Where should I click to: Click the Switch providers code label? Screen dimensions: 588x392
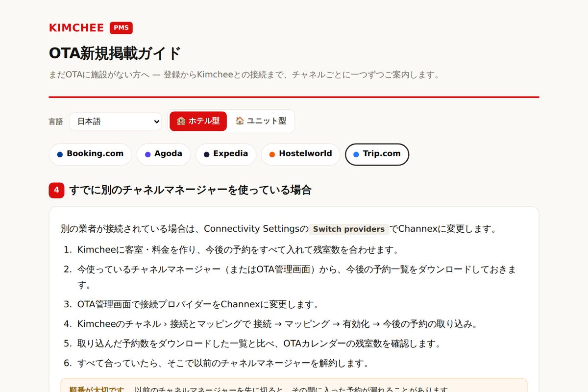pyautogui.click(x=349, y=229)
